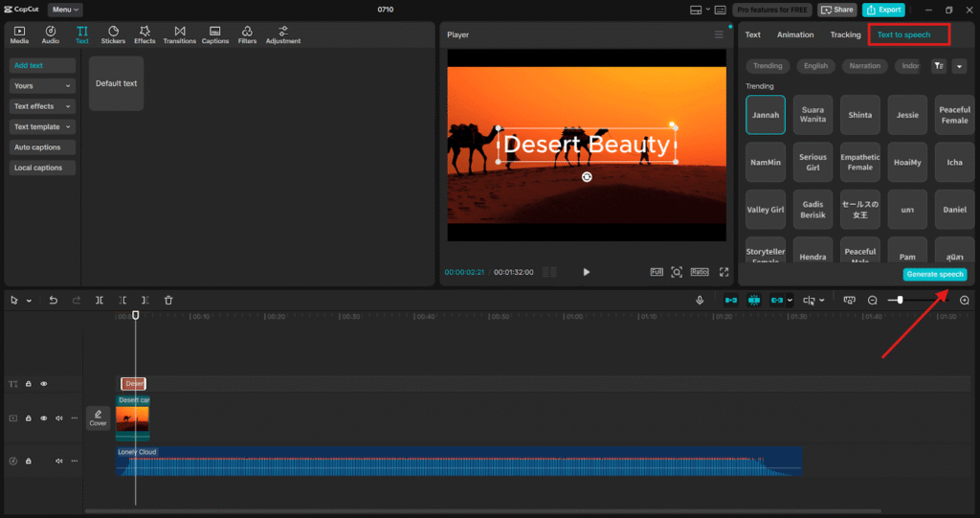Image resolution: width=980 pixels, height=518 pixels.
Task: Open the Filters panel
Action: pyautogui.click(x=247, y=34)
